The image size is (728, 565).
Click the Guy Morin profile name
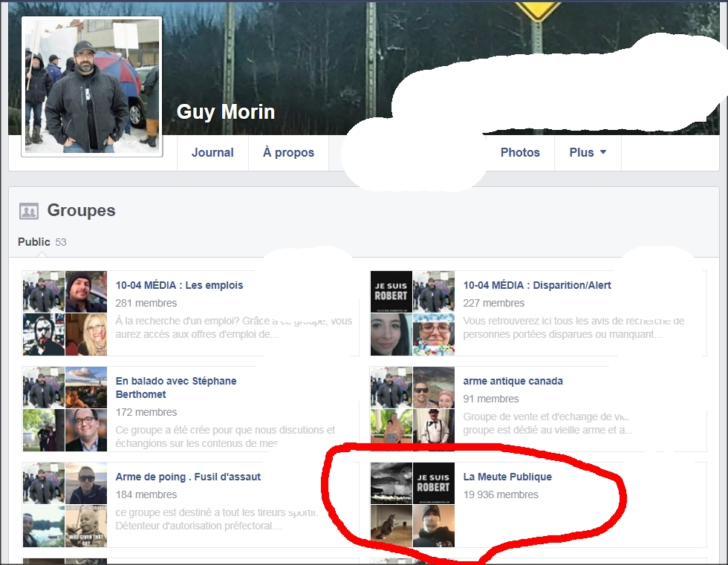226,112
